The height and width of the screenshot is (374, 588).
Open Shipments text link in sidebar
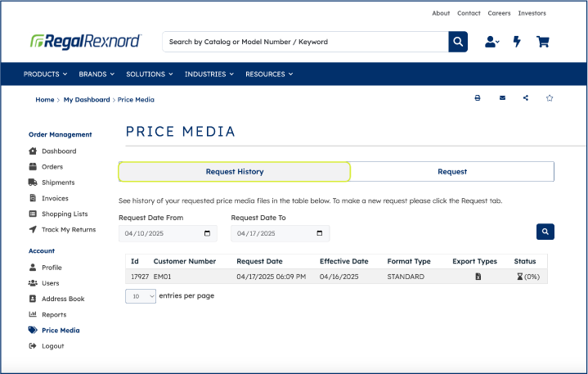pyautogui.click(x=58, y=182)
